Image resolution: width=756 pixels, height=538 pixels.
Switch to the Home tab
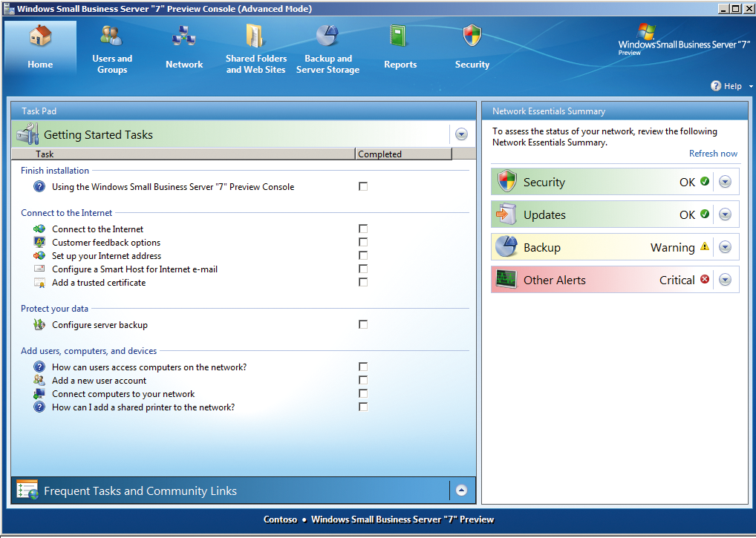[40, 47]
